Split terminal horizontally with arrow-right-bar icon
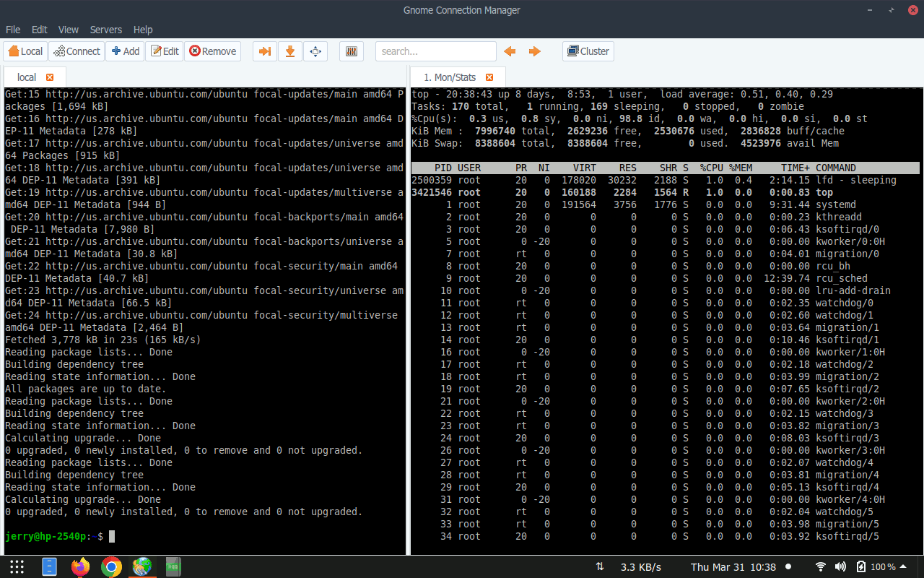 (x=264, y=51)
